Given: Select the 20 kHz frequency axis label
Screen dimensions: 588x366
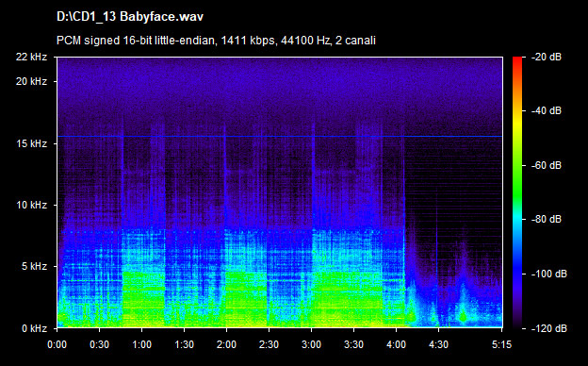Looking at the screenshot, I should pos(31,81).
